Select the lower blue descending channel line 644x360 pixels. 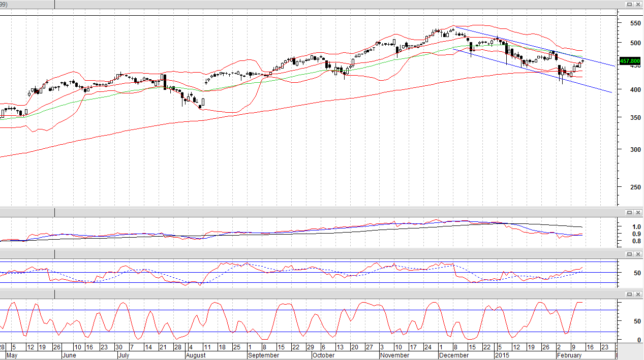[x=534, y=71]
